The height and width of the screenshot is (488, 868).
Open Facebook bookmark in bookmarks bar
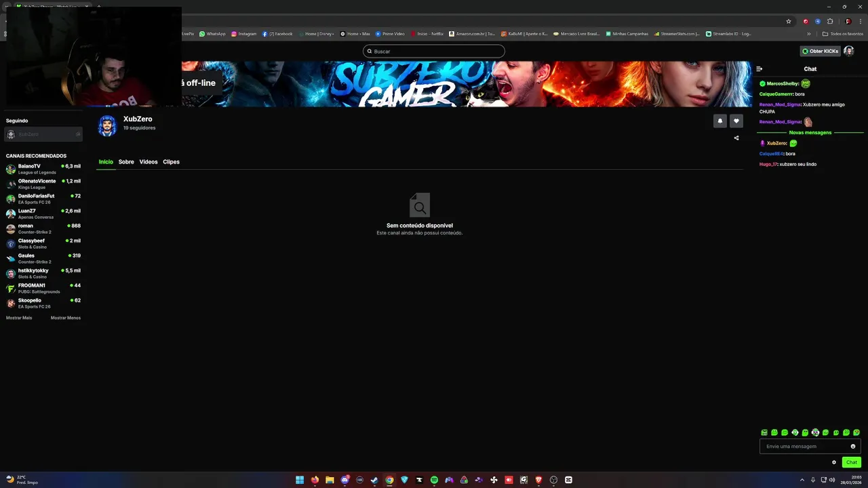pos(277,33)
